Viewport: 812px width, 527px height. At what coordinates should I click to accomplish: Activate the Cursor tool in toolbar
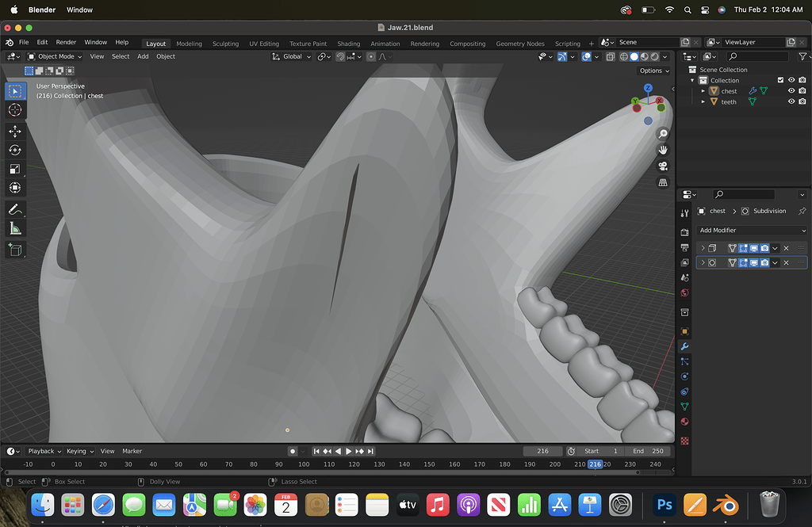(x=15, y=109)
